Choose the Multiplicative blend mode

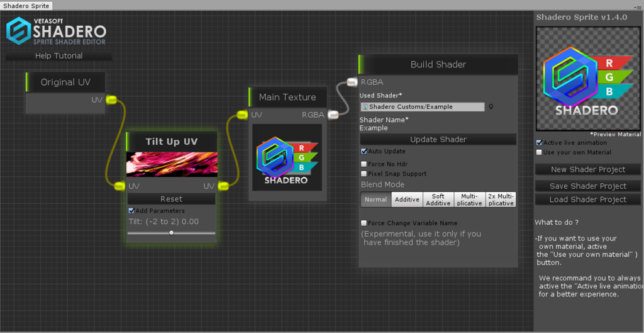click(469, 200)
